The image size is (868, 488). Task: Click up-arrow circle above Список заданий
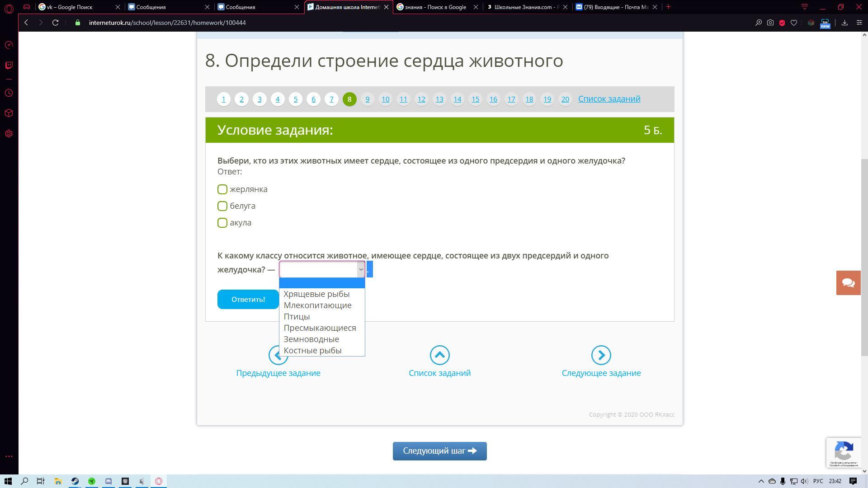[439, 355]
